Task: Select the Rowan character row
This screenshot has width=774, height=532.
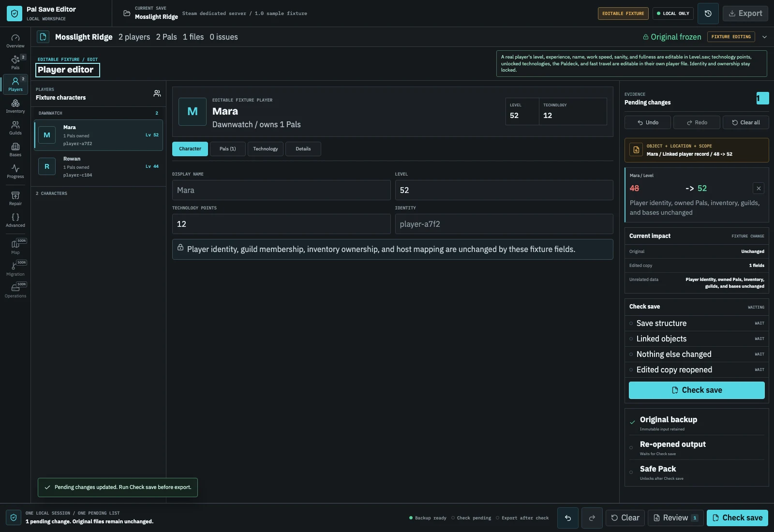Action: point(99,167)
